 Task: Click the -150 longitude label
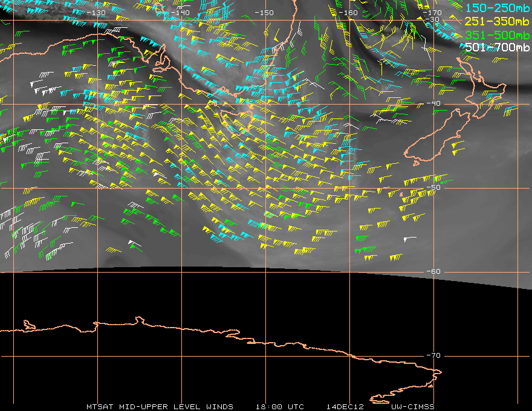click(x=264, y=13)
